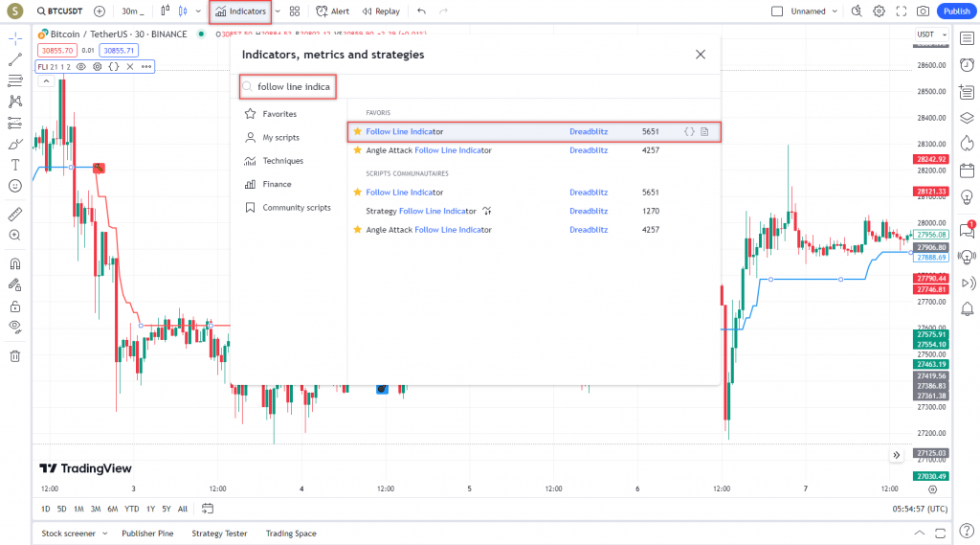Screen dimensions: 980x545
Task: Open FLI indicator source code braces
Action: (114, 66)
